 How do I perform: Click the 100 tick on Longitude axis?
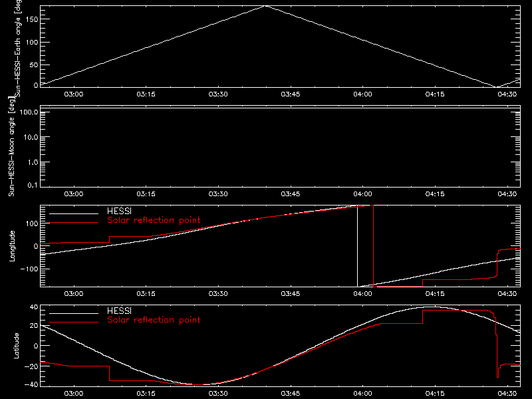32,223
